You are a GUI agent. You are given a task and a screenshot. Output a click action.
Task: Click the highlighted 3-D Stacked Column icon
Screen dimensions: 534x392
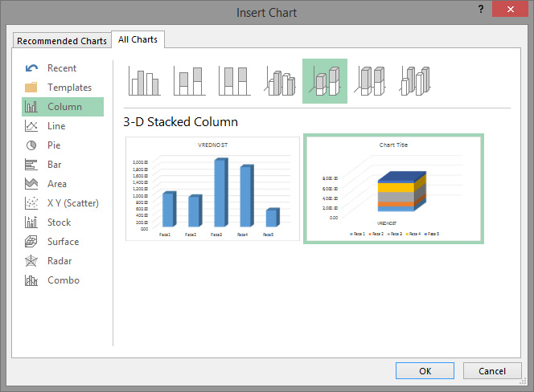click(x=325, y=81)
